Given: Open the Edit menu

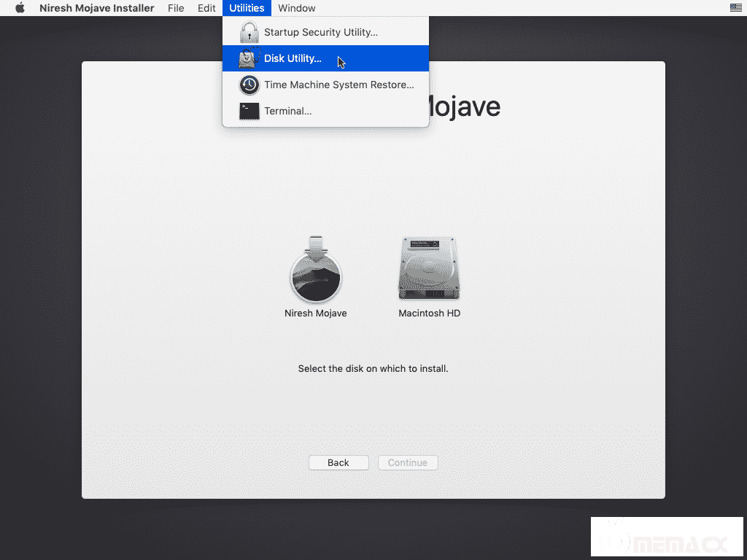Looking at the screenshot, I should (x=206, y=8).
